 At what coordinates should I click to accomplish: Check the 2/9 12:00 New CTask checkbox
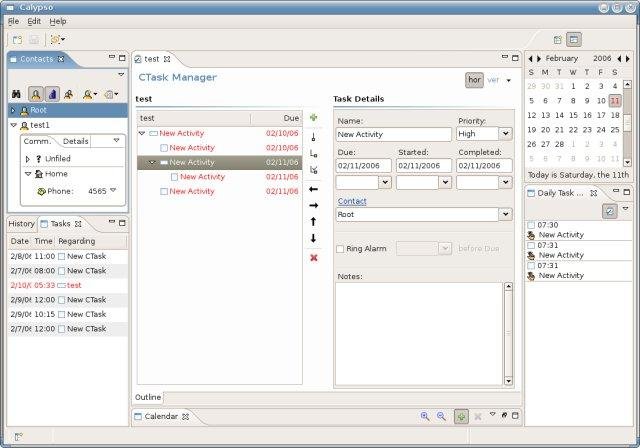click(x=62, y=300)
